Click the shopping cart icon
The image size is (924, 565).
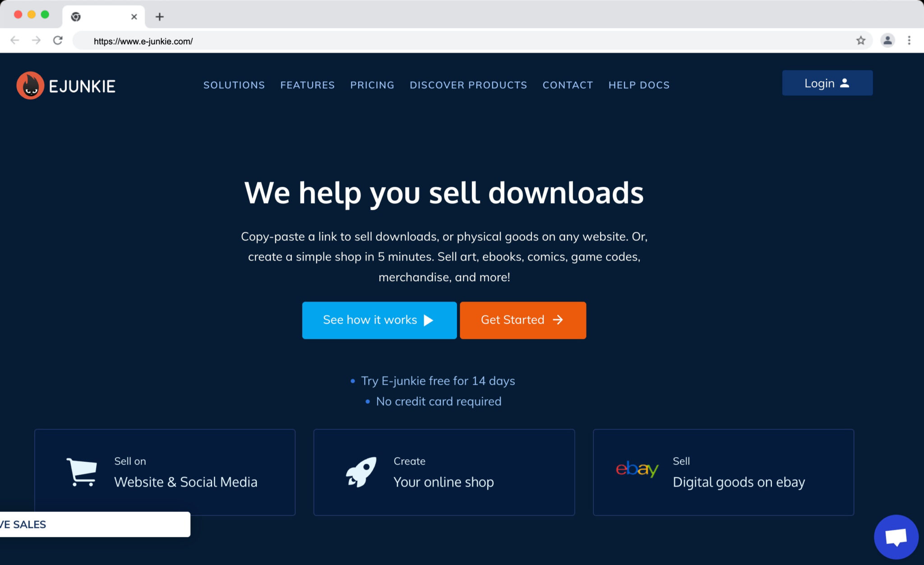tap(82, 472)
